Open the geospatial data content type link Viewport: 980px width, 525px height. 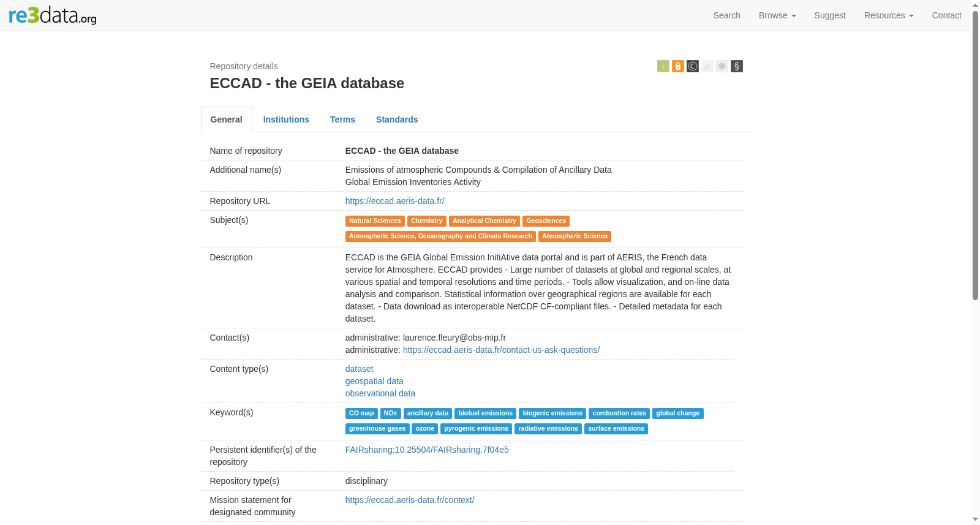click(374, 381)
